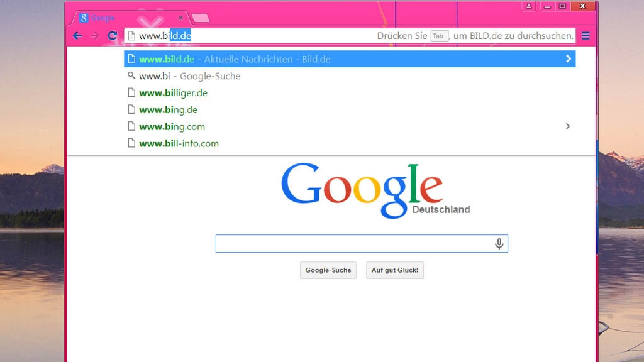Click the page icon in the address bar
This screenshot has height=362, width=644.
[131, 36]
